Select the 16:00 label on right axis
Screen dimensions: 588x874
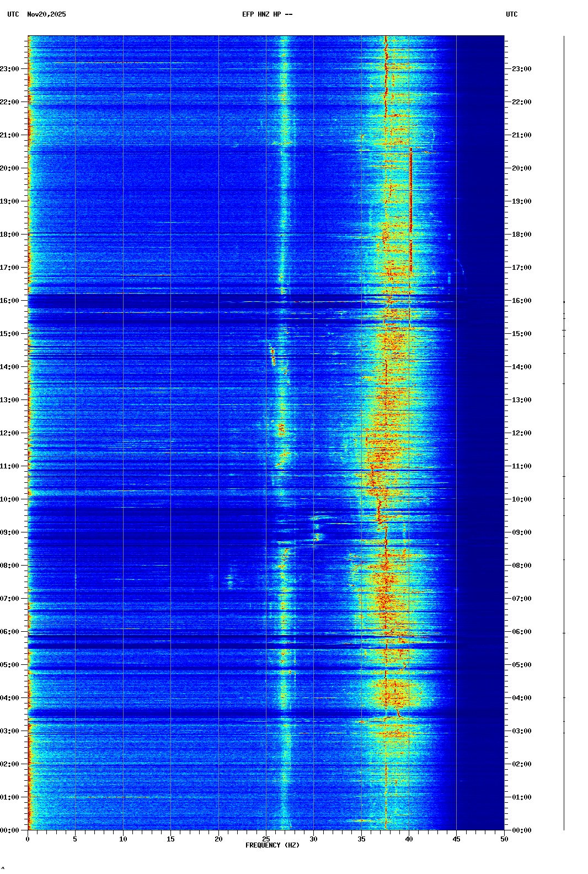[x=521, y=301]
